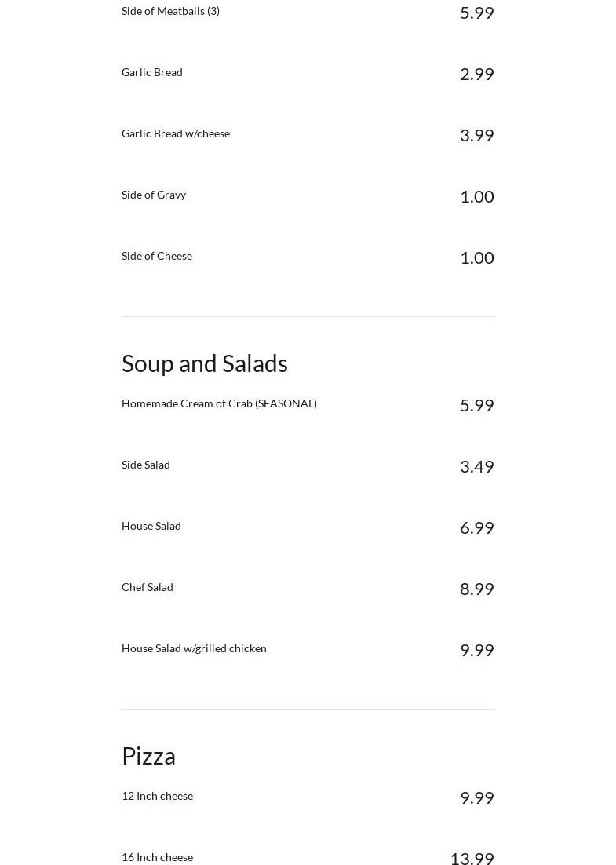Image resolution: width=616 pixels, height=865 pixels.
Task: Click the Pizza section heading
Action: click(149, 756)
